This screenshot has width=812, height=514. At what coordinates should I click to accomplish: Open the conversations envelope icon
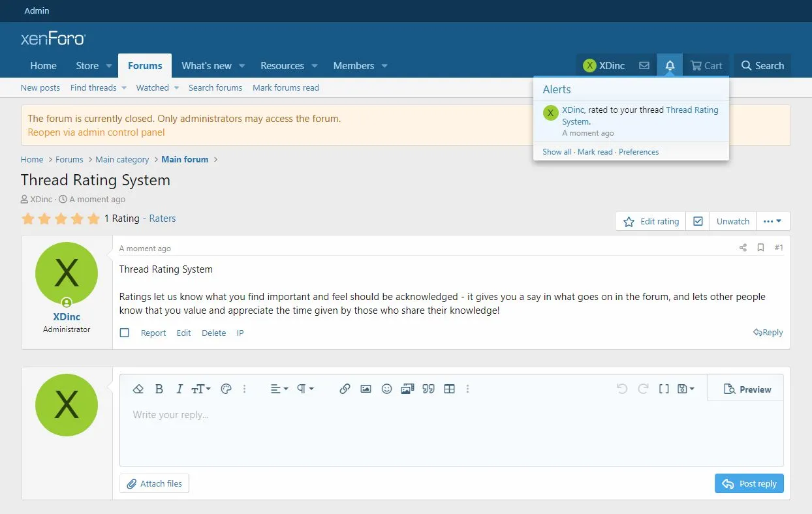(x=644, y=66)
